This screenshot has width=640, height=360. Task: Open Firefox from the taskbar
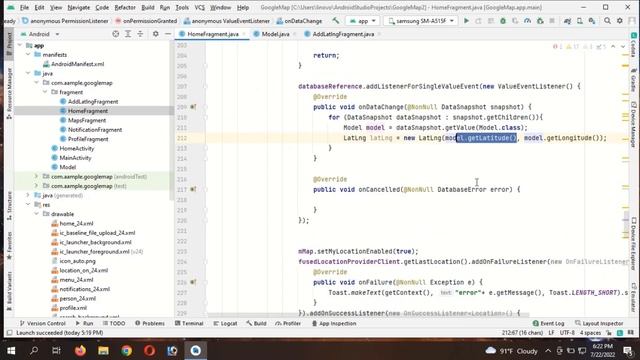coord(80,350)
